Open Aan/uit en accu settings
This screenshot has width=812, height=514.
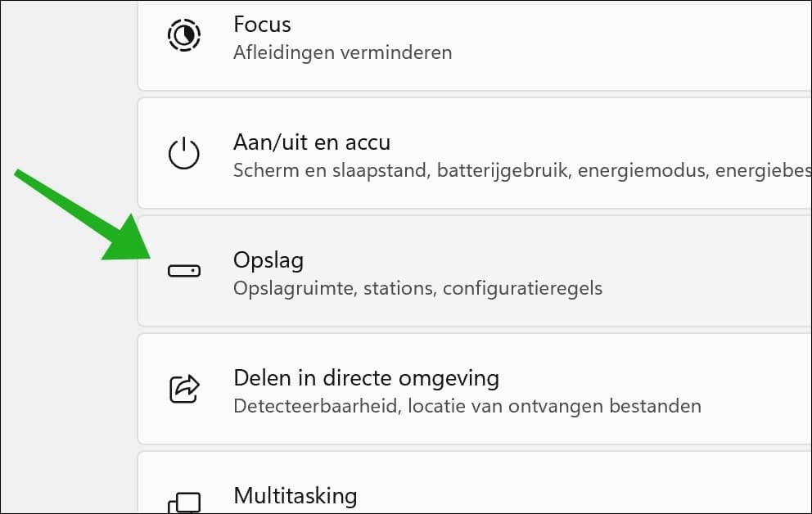click(x=312, y=142)
